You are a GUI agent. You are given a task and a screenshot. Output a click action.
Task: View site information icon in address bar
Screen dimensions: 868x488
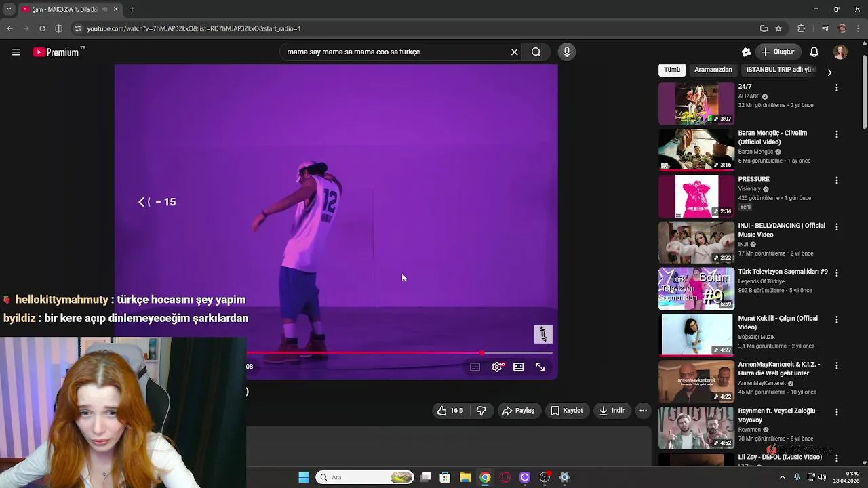(78, 28)
